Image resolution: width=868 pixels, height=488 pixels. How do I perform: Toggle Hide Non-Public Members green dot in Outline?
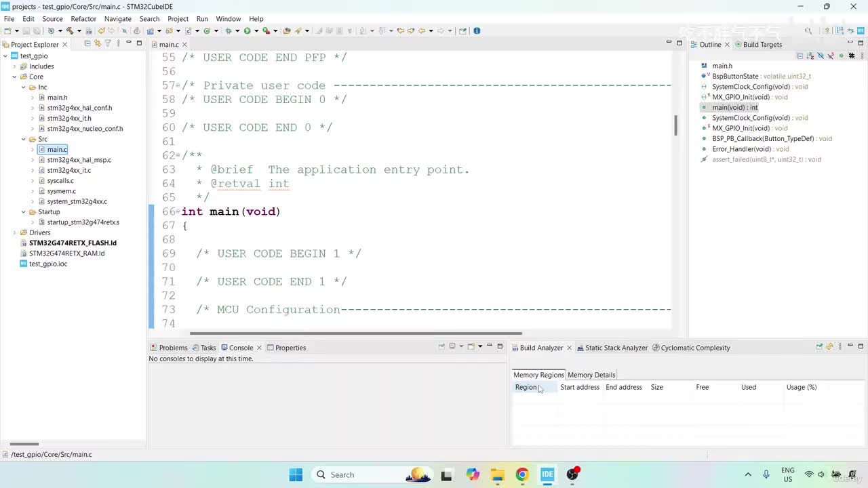[x=842, y=56]
